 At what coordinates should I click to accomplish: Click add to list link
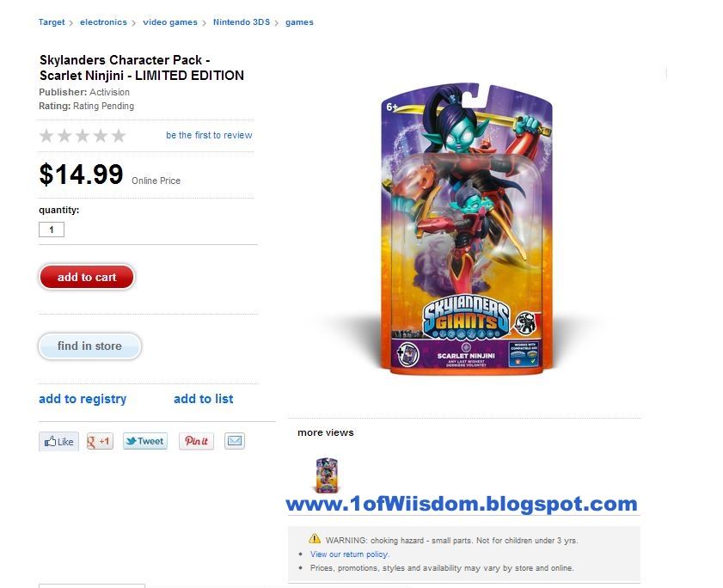[204, 399]
